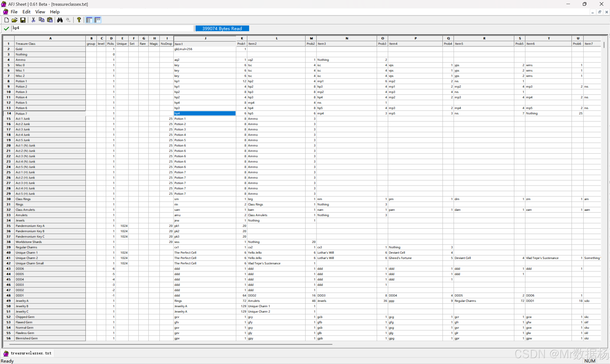The image size is (610, 364).
Task: Click the yellow question mark help icon
Action: click(x=79, y=20)
